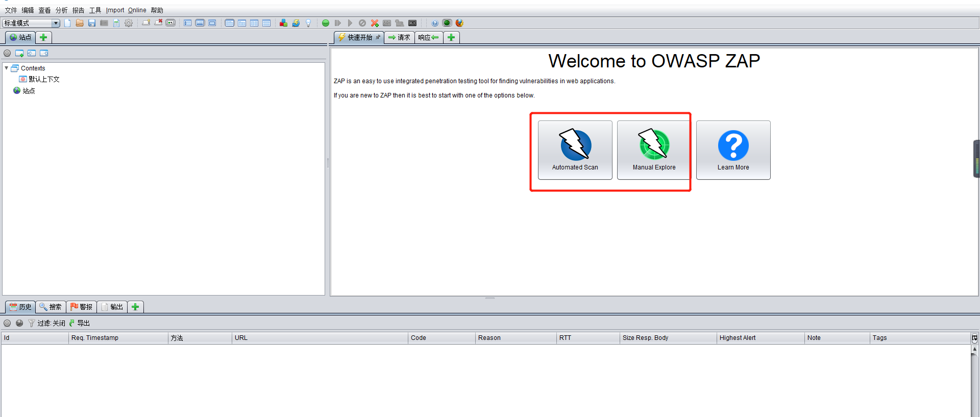Viewport: 980px width, 417px height.
Task: Open the 警报 alerts tab
Action: [81, 307]
